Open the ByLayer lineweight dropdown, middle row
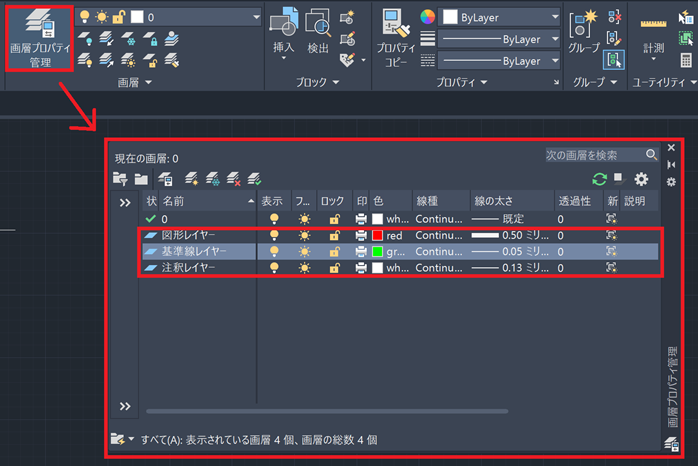 499,39
